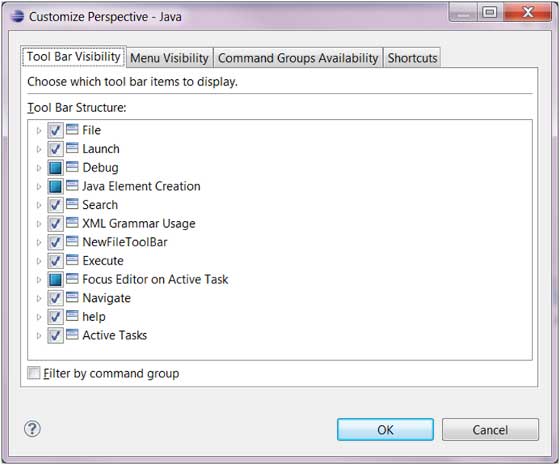Click the toolbar icon beside Debug
This screenshot has height=465, width=560.
(72, 166)
